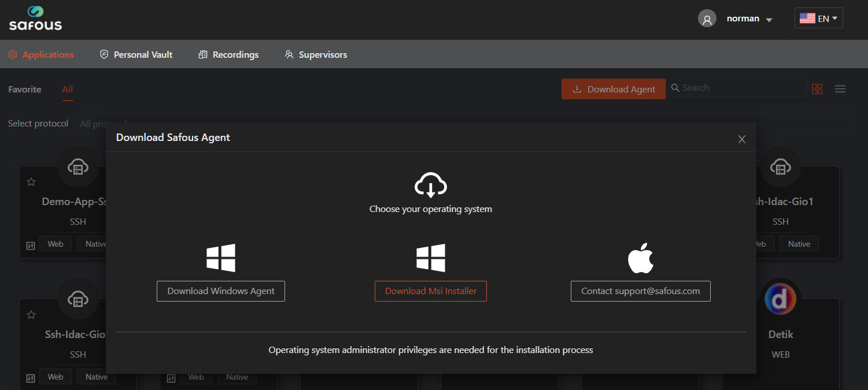Click the search magnifier icon
The image size is (868, 390).
(675, 88)
